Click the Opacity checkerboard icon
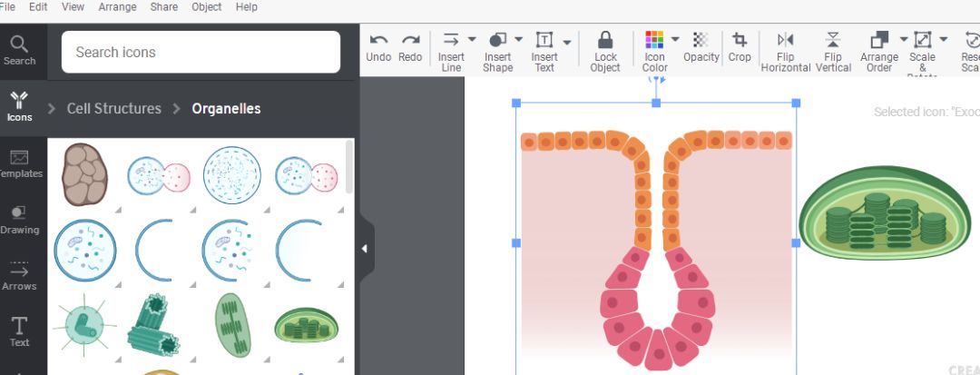Viewport: 980px width, 375px height. coord(701,39)
